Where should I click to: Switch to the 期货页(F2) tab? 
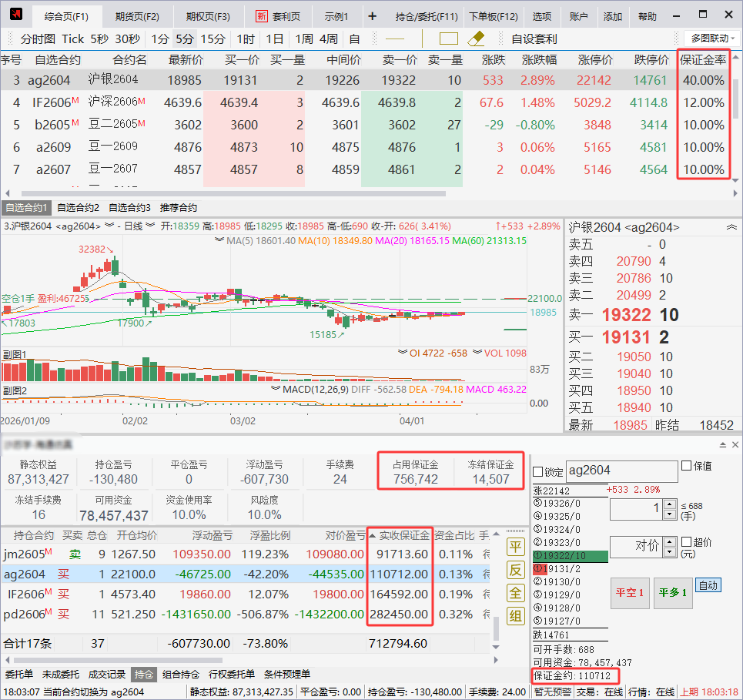[x=136, y=16]
